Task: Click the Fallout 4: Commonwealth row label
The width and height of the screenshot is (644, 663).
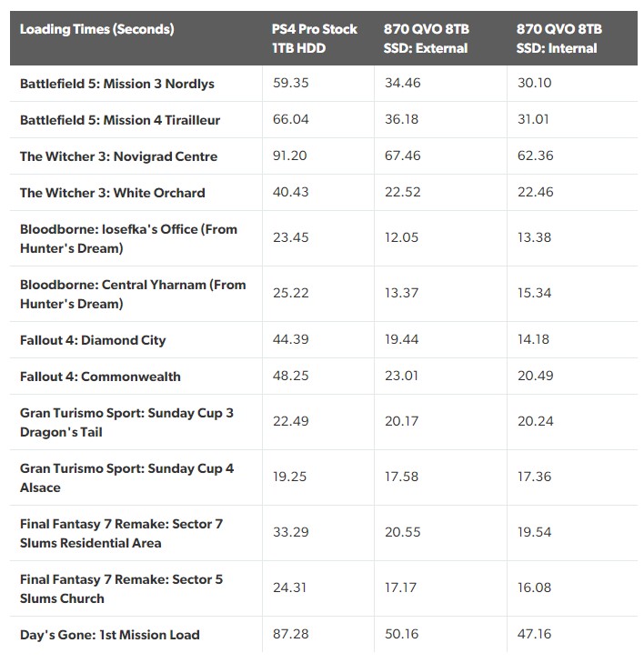Action: pos(100,377)
